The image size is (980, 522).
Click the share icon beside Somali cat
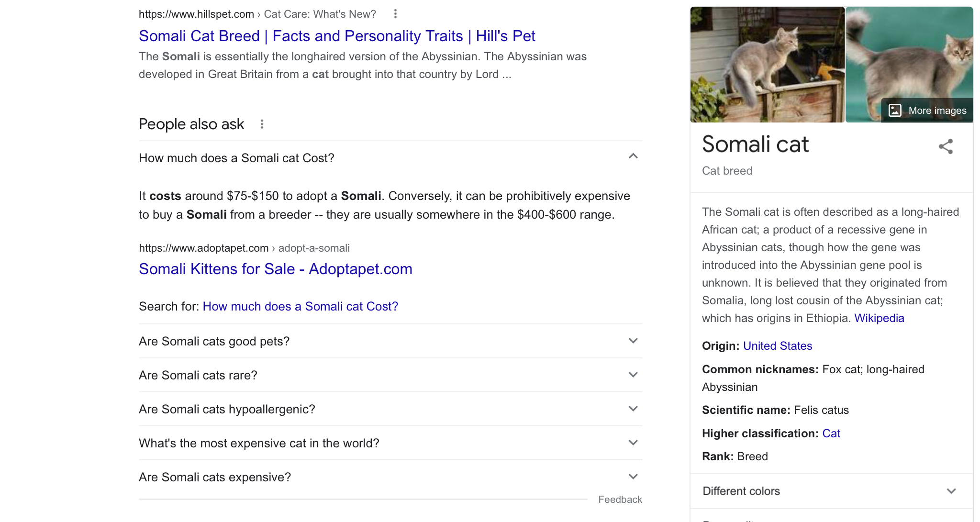click(x=946, y=146)
